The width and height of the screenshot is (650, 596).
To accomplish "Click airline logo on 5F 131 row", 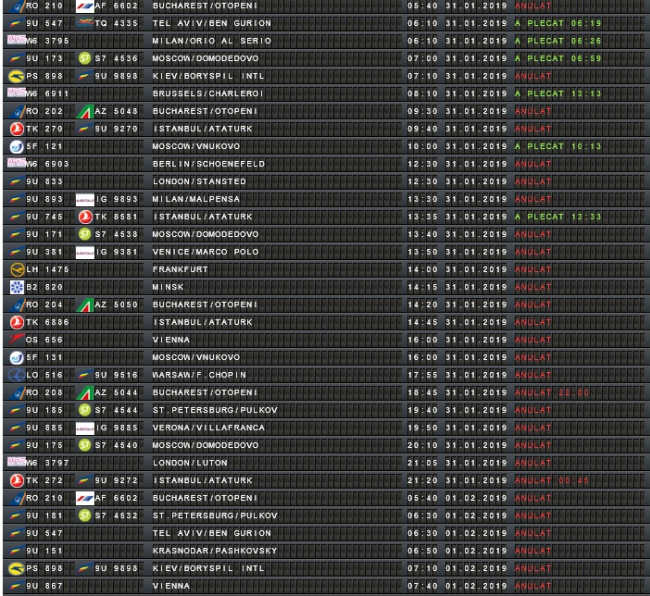I will coord(17,358).
